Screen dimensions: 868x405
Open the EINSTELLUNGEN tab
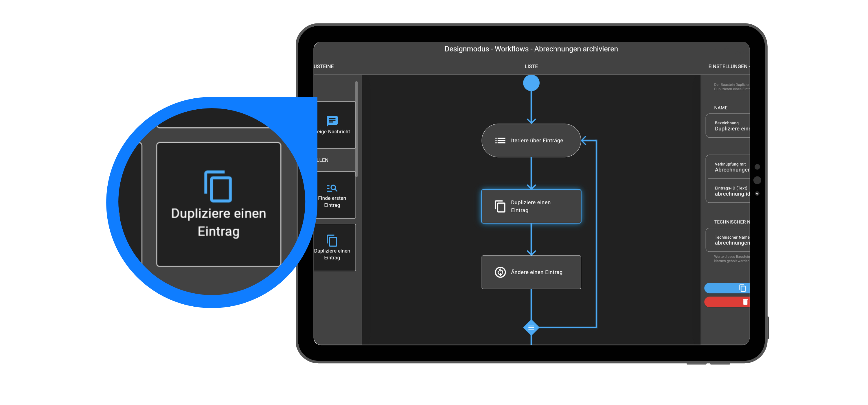(x=728, y=66)
